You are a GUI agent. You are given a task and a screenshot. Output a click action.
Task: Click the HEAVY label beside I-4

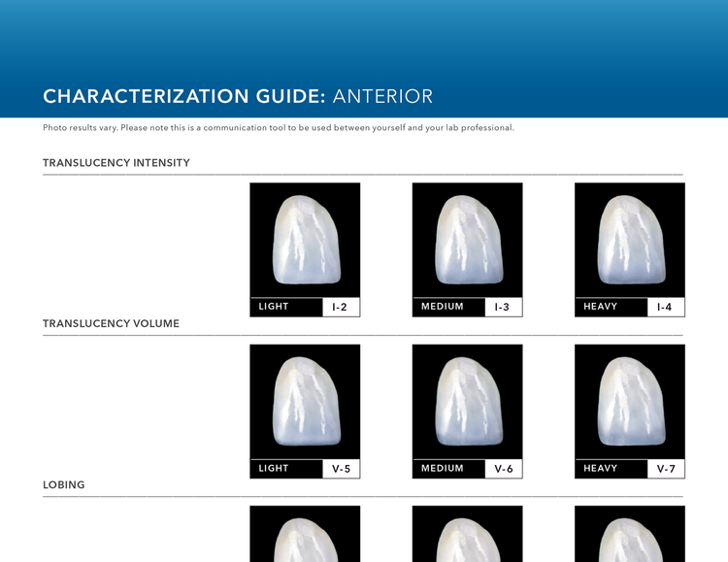coord(600,307)
